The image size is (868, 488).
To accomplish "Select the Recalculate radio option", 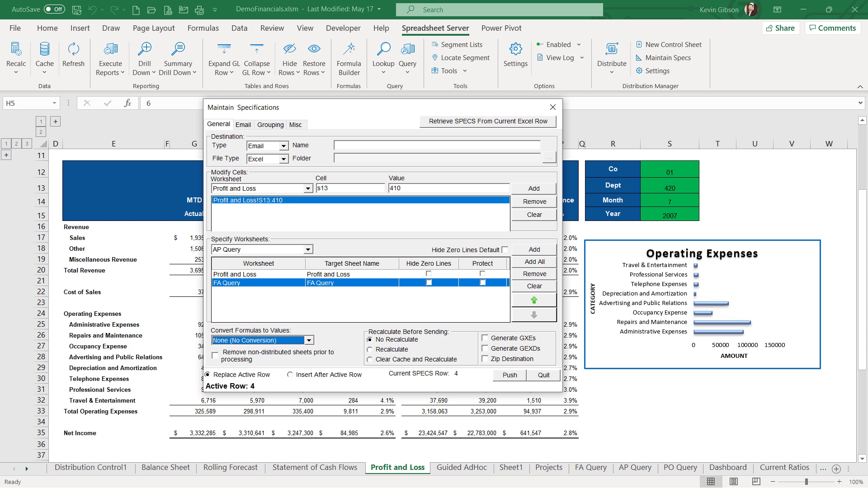I will click(x=370, y=349).
